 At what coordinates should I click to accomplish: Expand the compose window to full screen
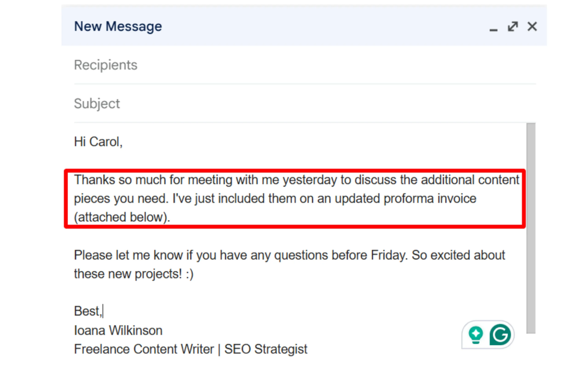pyautogui.click(x=513, y=26)
